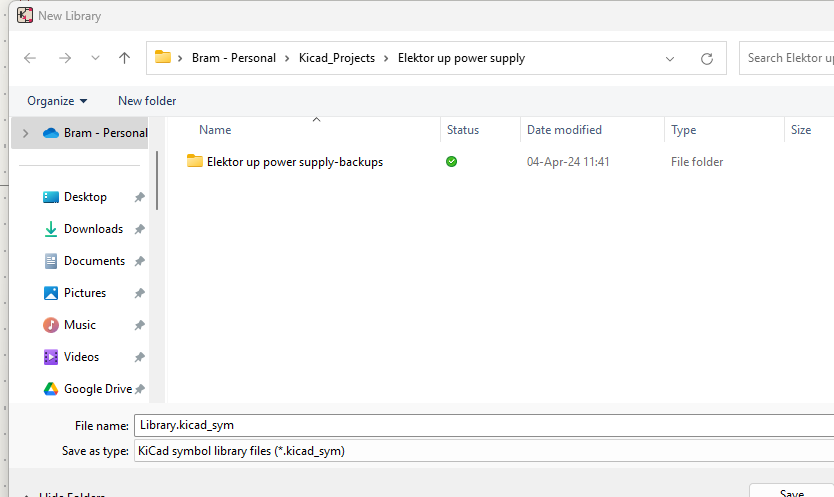Expand the address bar history dropdown
The height and width of the screenshot is (497, 834).
[670, 59]
